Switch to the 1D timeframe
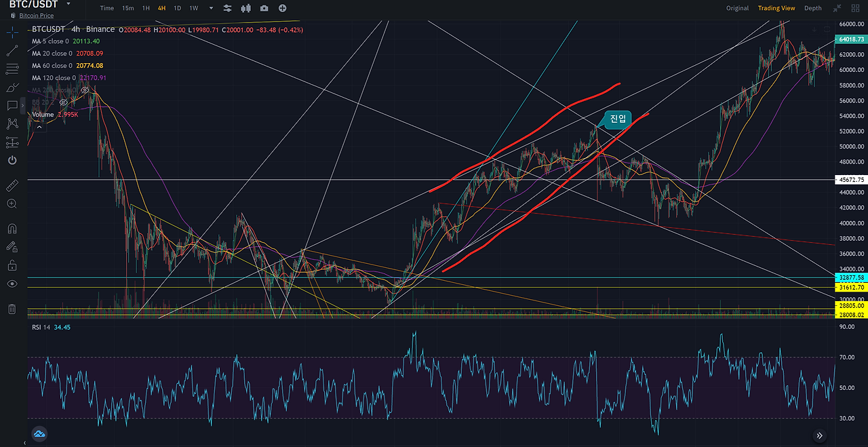868x447 pixels. point(177,8)
